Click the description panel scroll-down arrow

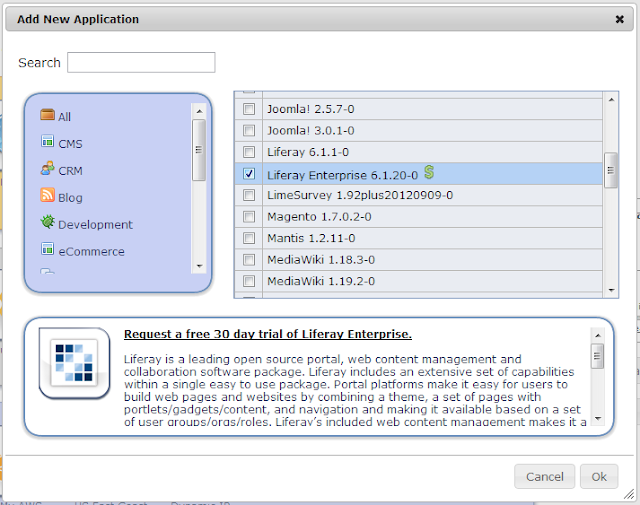pos(598,418)
